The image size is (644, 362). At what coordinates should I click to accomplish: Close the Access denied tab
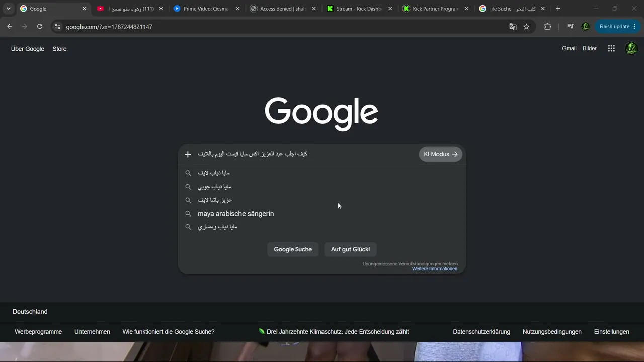(x=314, y=9)
